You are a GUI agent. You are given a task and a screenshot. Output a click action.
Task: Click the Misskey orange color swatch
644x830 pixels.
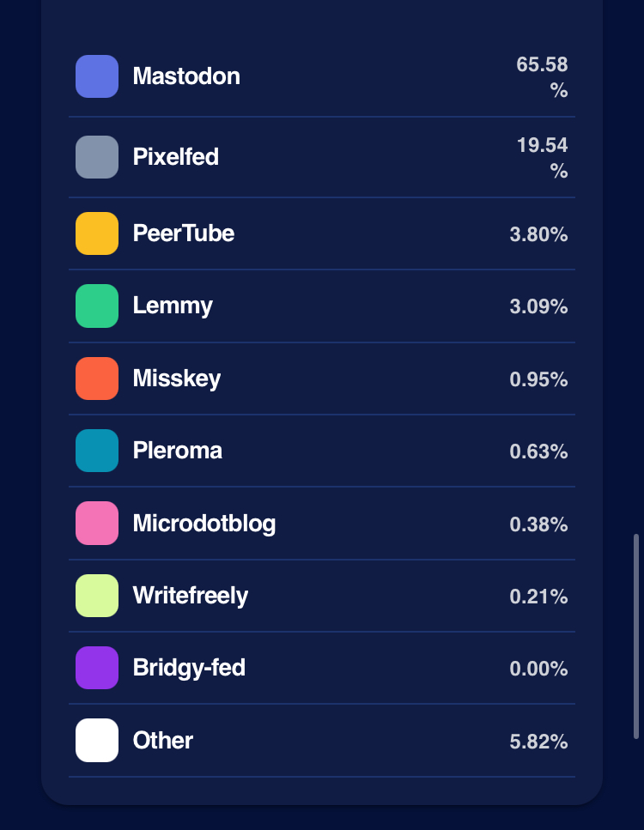pos(97,379)
